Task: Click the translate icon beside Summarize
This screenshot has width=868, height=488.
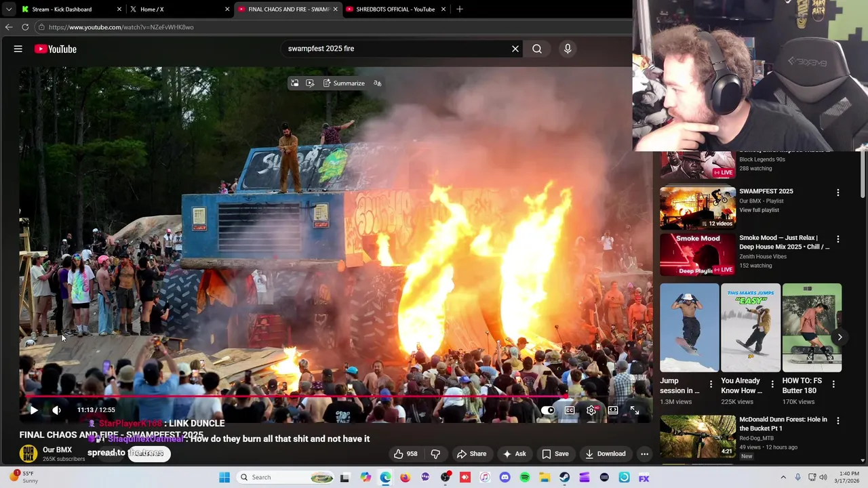Action: coord(378,83)
